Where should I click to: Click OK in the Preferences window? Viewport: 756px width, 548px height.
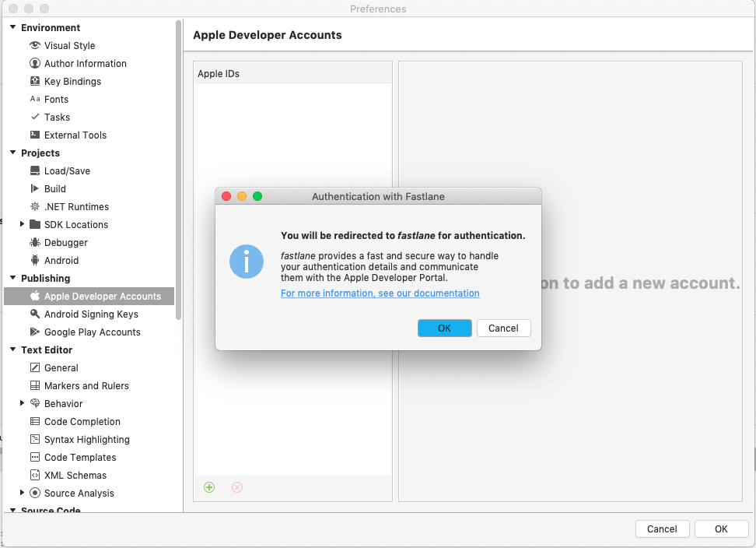tap(721, 529)
